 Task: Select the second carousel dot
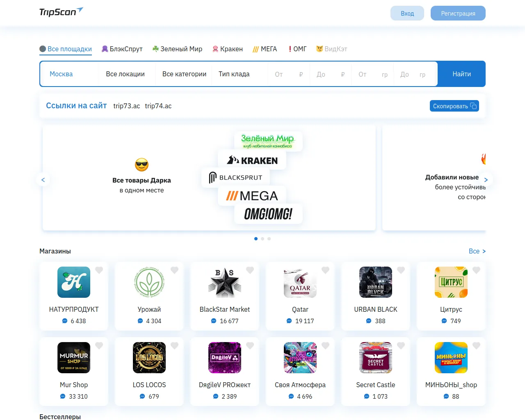[x=262, y=239]
